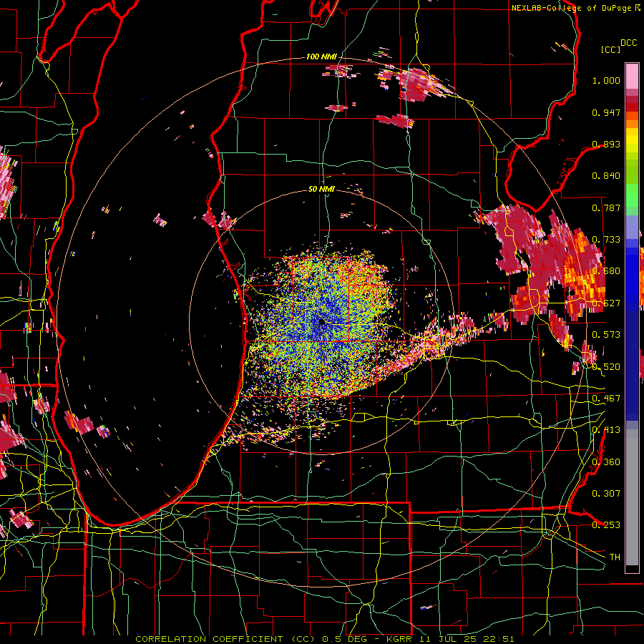Select the 0.467 legend value
644x644 pixels.
click(x=606, y=399)
